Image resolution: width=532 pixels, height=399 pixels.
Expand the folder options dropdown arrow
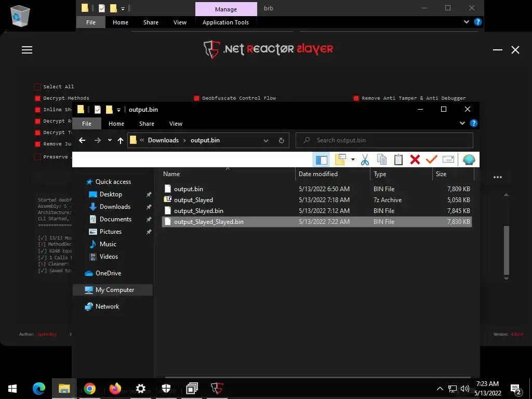353,159
